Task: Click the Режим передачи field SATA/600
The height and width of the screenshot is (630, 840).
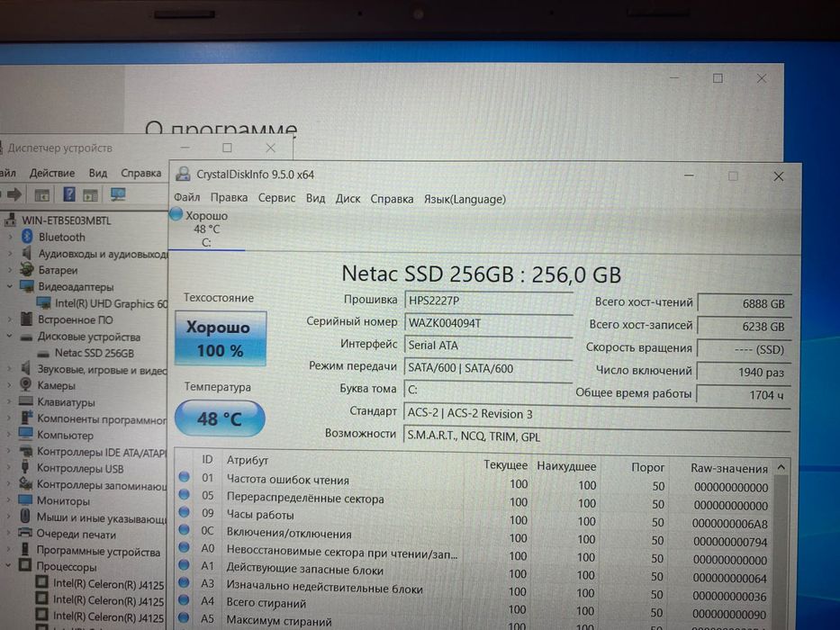Action: click(x=488, y=368)
